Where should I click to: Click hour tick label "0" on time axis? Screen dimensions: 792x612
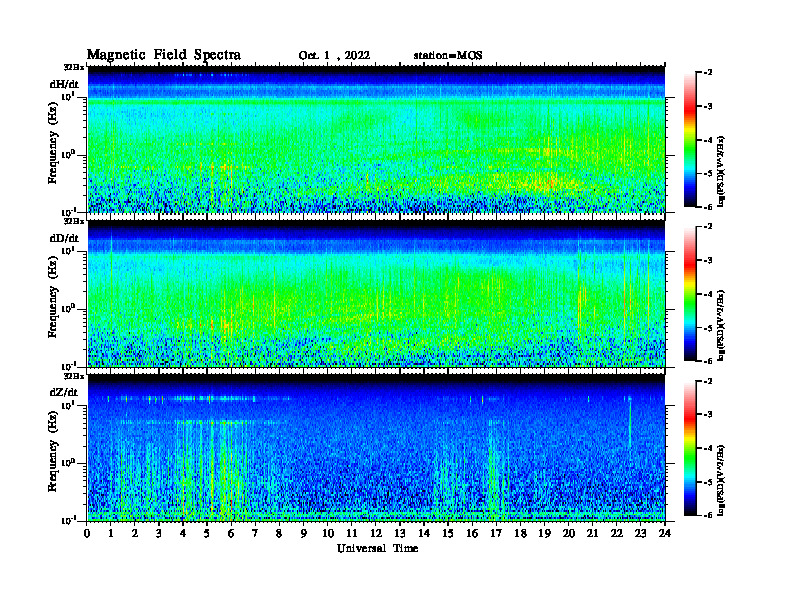pyautogui.click(x=87, y=534)
